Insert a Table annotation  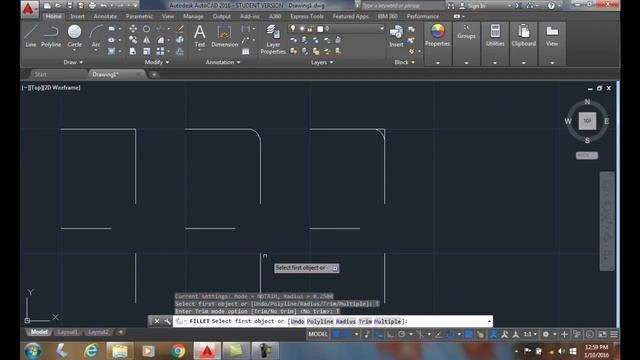tap(246, 51)
